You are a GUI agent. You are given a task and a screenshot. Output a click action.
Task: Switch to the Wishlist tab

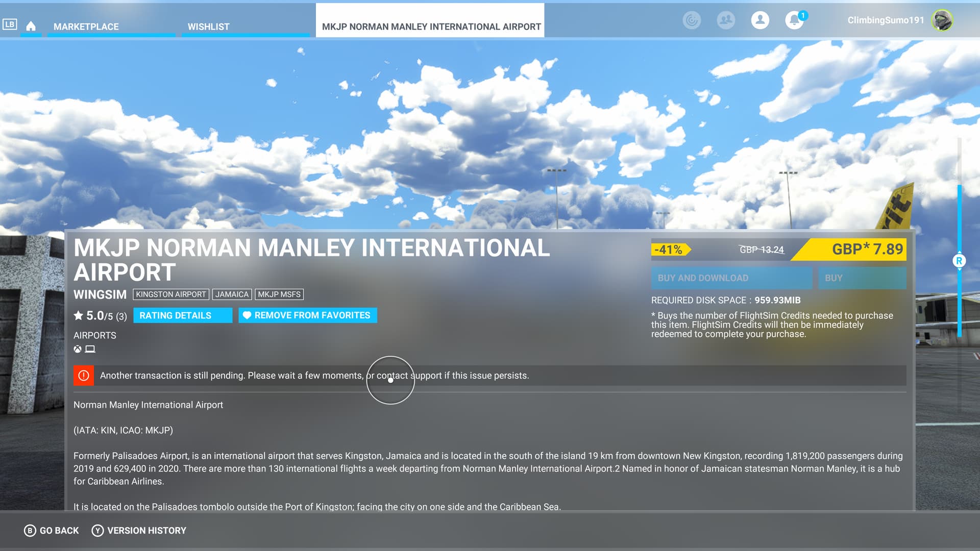[x=208, y=27]
